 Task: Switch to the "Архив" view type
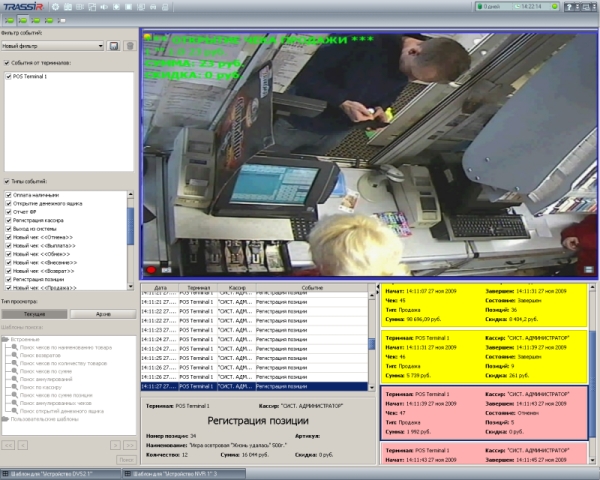[103, 314]
